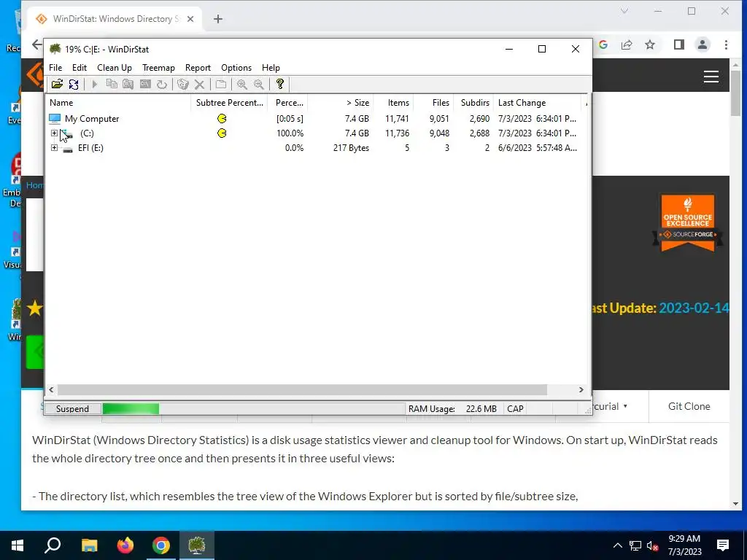Select the My Computer row
Image resolution: width=747 pixels, height=560 pixels.
pyautogui.click(x=314, y=119)
